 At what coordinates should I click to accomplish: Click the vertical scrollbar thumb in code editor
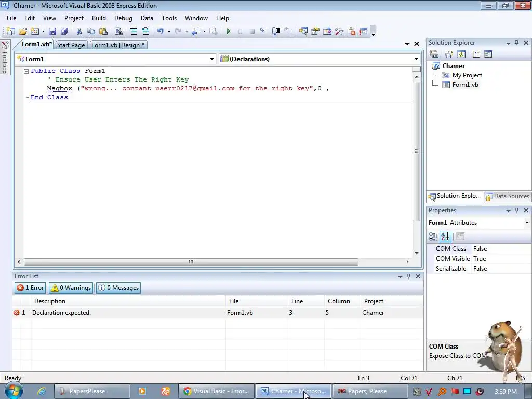(416, 151)
